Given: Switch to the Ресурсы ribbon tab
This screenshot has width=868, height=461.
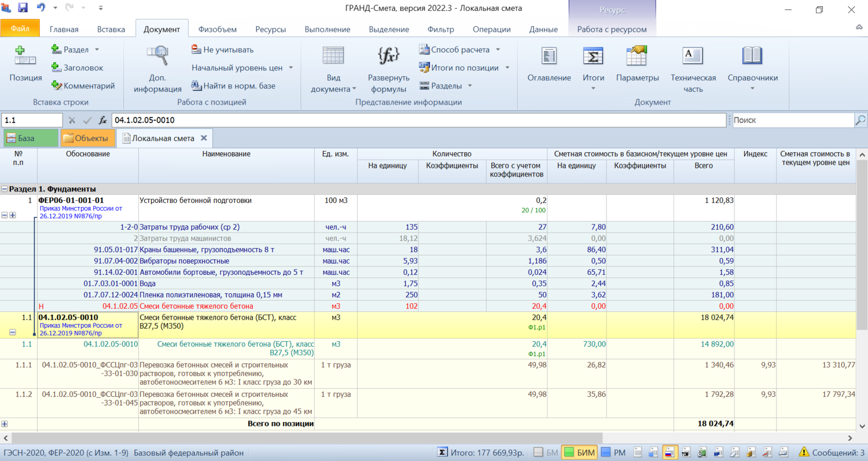Looking at the screenshot, I should coord(270,29).
